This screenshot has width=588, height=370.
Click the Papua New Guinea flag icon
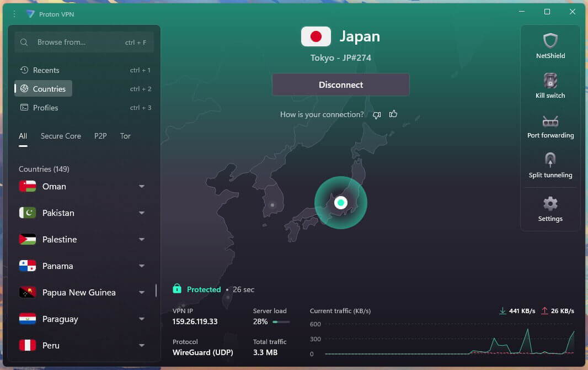[28, 292]
